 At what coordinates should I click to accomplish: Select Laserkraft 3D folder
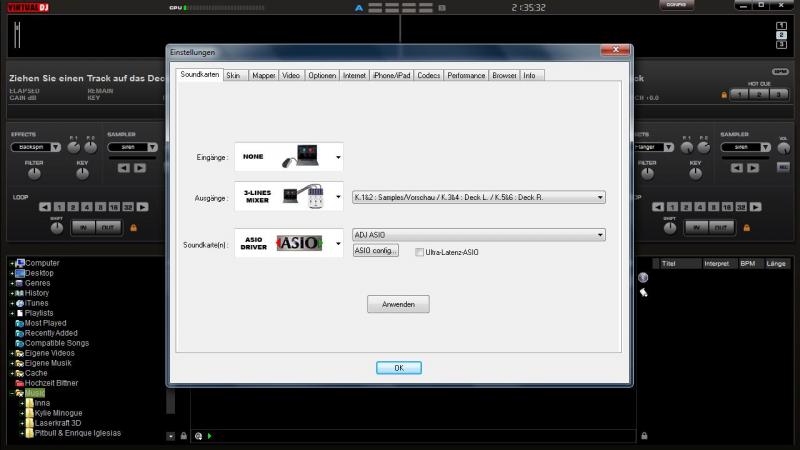[58, 423]
